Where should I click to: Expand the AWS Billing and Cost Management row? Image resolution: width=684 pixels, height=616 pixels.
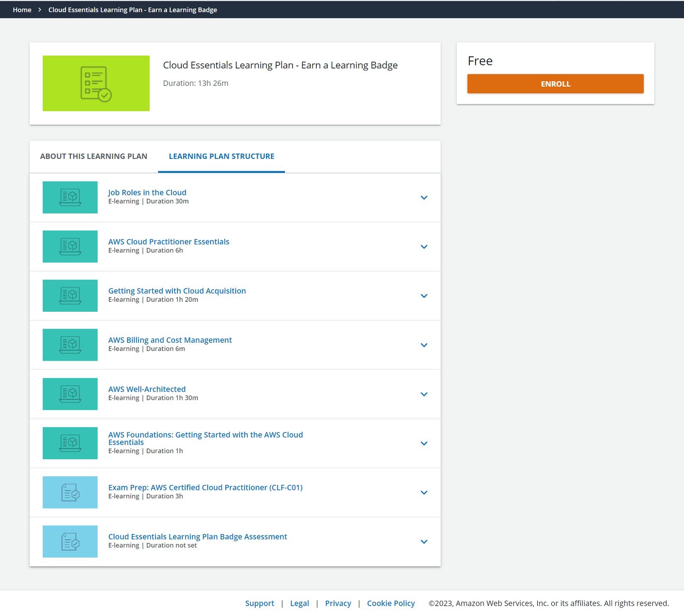point(424,345)
